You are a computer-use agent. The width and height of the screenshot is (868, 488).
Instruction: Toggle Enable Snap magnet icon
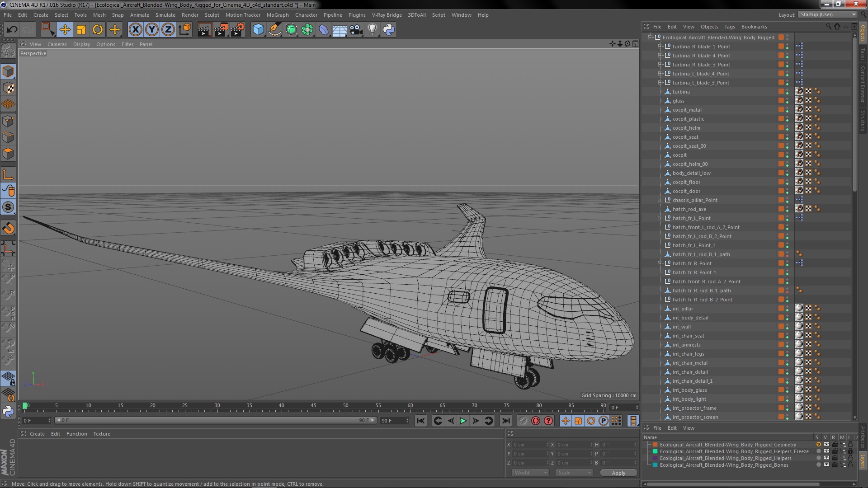(8, 228)
